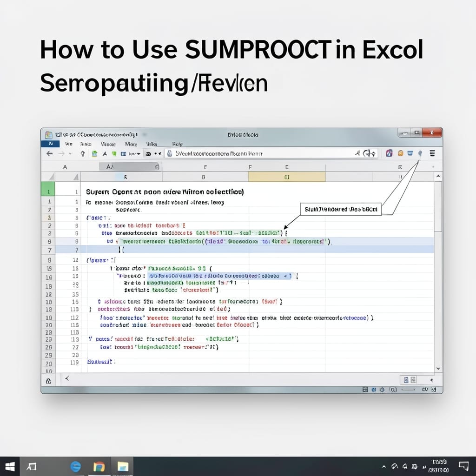This screenshot has width=476, height=476.
Task: Click the vertical scrollbar down arrow
Action: [x=438, y=368]
